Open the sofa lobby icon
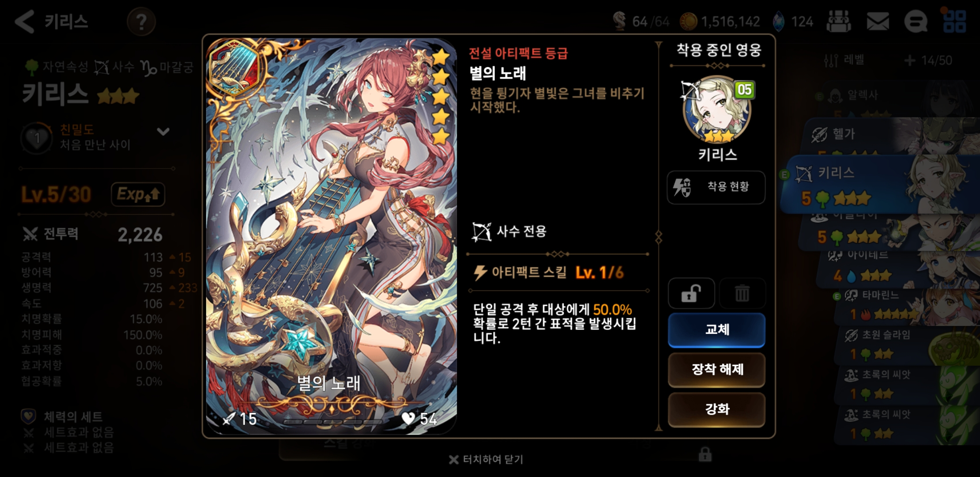The width and height of the screenshot is (980, 477). (839, 21)
